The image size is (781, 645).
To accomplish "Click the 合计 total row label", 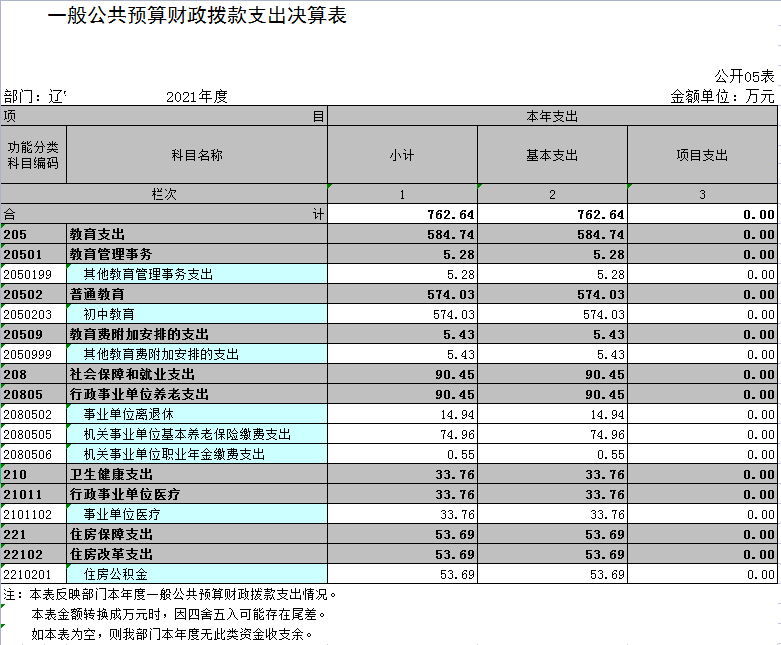I will [x=164, y=214].
